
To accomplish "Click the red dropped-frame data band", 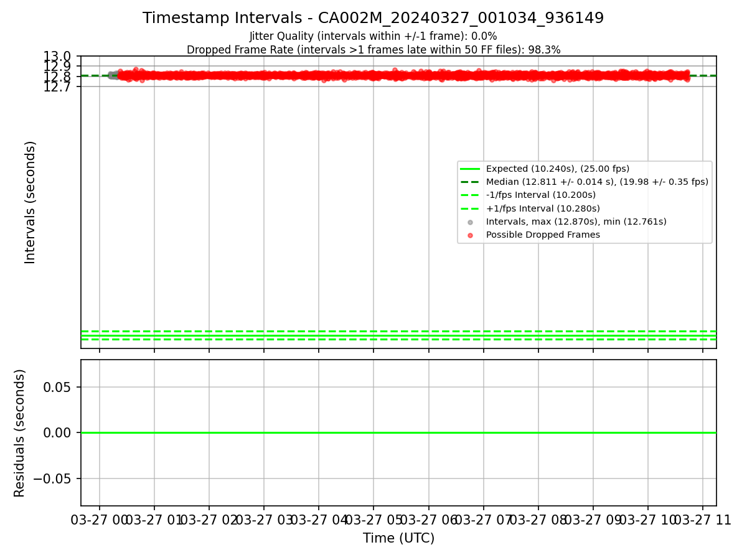I will pos(405,75).
